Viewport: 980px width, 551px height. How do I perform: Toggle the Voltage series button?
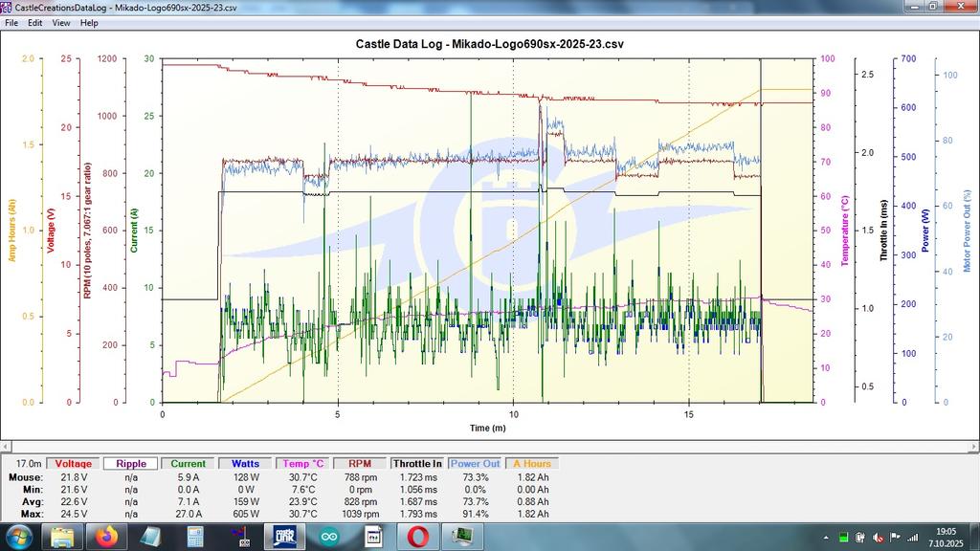tap(74, 464)
